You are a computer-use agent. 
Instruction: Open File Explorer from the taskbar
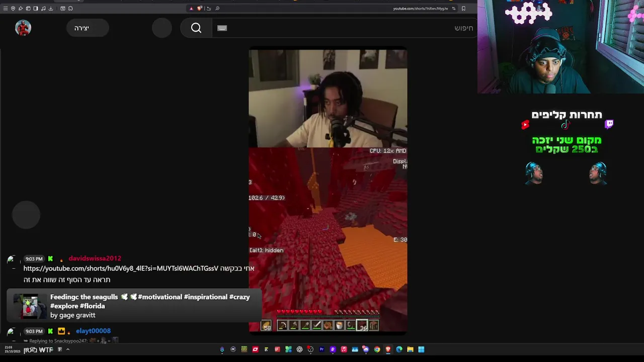(410, 349)
